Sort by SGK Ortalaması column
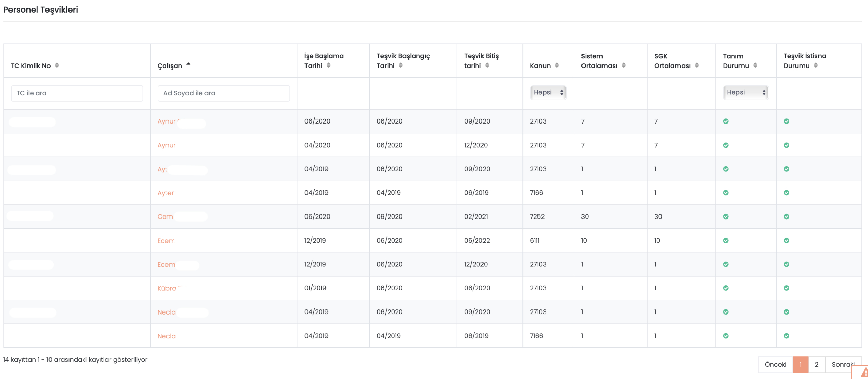This screenshot has width=868, height=379. [x=697, y=65]
